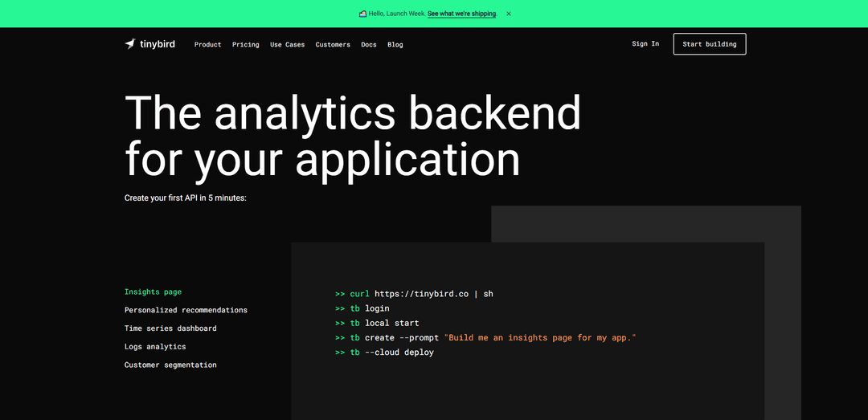Dismiss the Launch Week banner with the X
Image resolution: width=868 pixels, height=420 pixels.
pyautogui.click(x=509, y=14)
